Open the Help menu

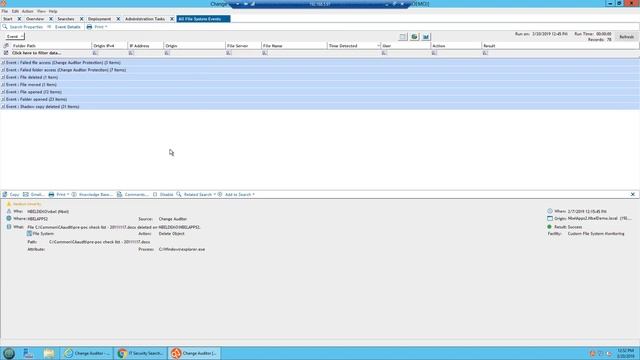[53, 11]
